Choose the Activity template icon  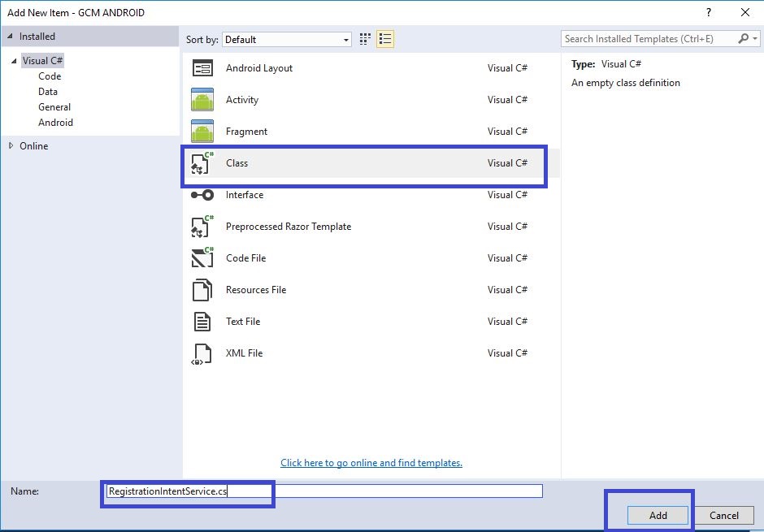202,100
